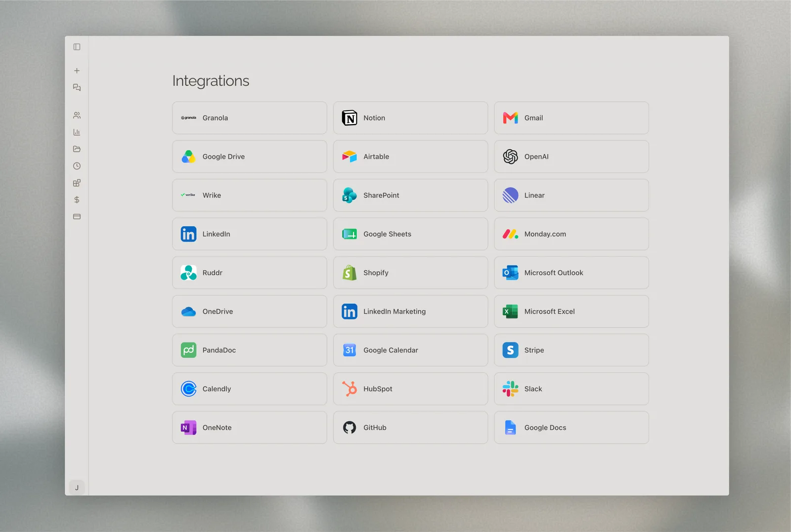Click the Google Calendar label text
Viewport: 791px width, 532px height.
[391, 350]
